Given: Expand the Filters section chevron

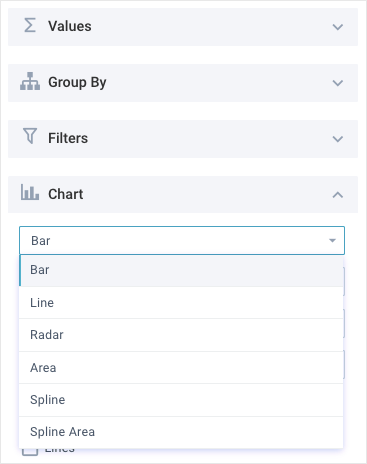Looking at the screenshot, I should tap(338, 139).
